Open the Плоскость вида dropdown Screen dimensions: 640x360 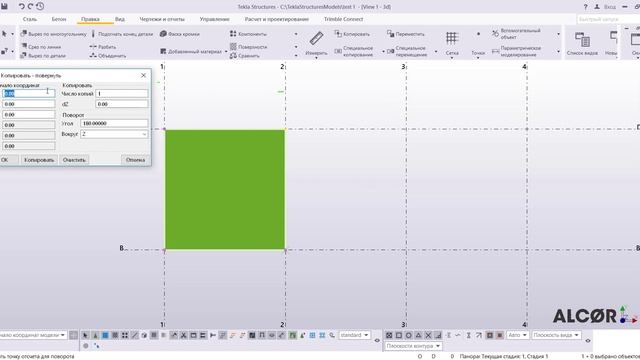(x=556, y=335)
